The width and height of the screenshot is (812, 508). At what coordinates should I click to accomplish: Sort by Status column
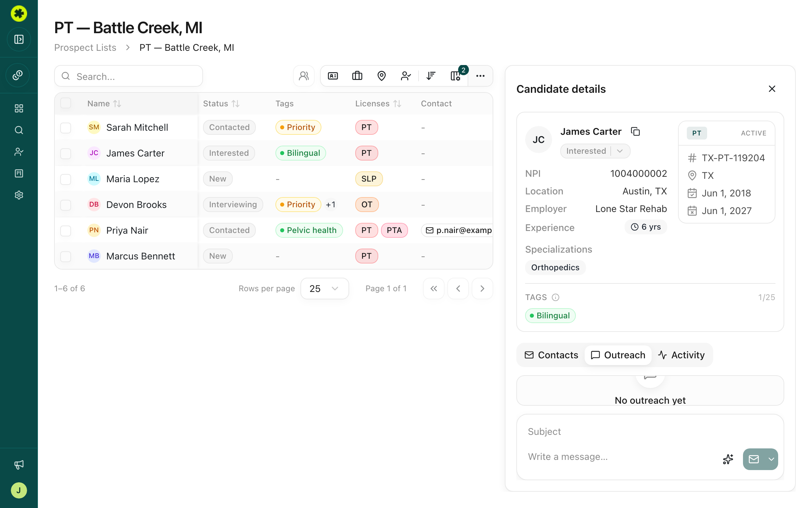221,104
